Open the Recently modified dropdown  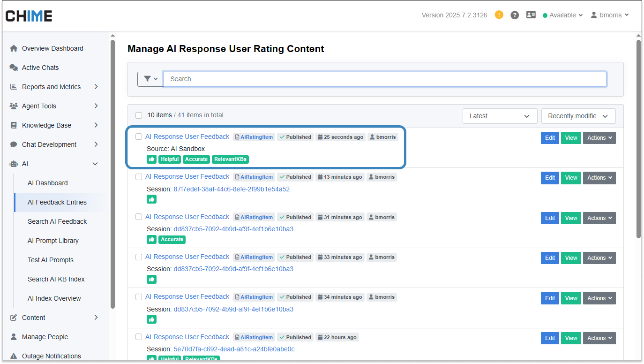pos(578,116)
